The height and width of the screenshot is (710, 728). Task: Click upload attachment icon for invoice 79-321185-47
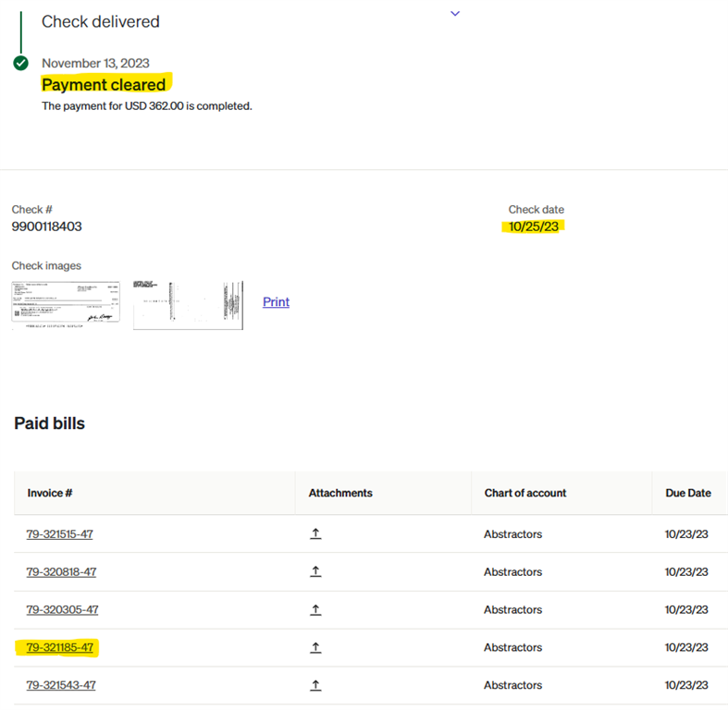(x=315, y=648)
